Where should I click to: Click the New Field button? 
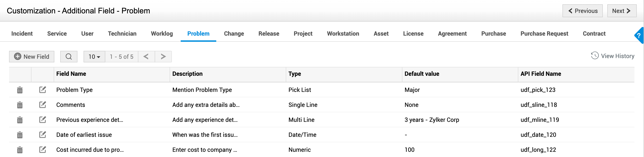tap(32, 56)
